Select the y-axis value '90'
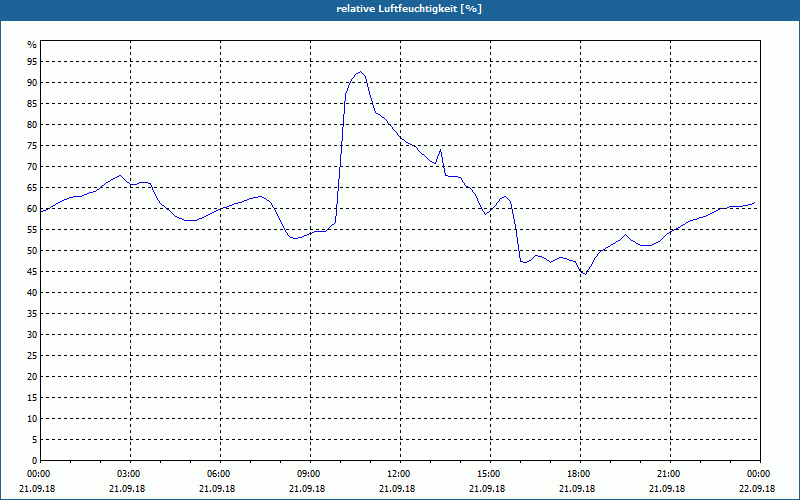The image size is (800, 500). coord(32,83)
